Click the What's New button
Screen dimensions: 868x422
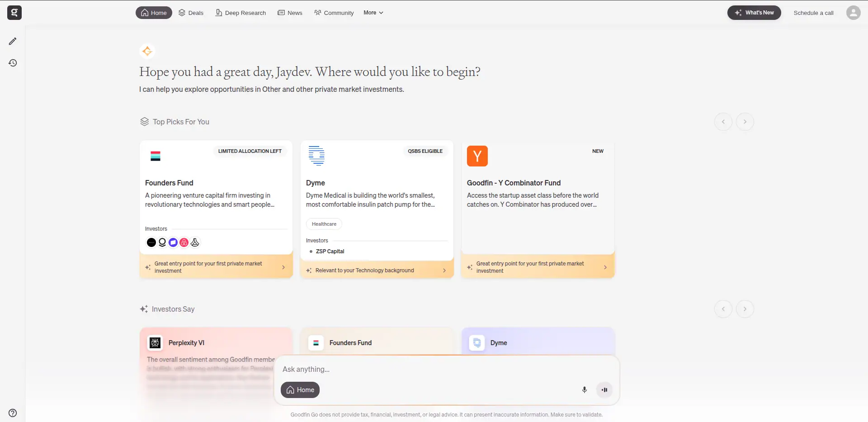[754, 13]
